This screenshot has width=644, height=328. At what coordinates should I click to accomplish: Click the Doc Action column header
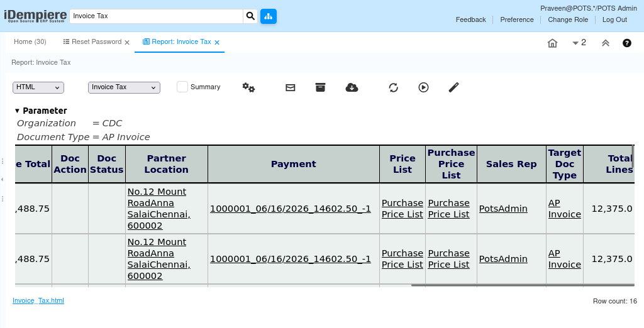(70, 164)
